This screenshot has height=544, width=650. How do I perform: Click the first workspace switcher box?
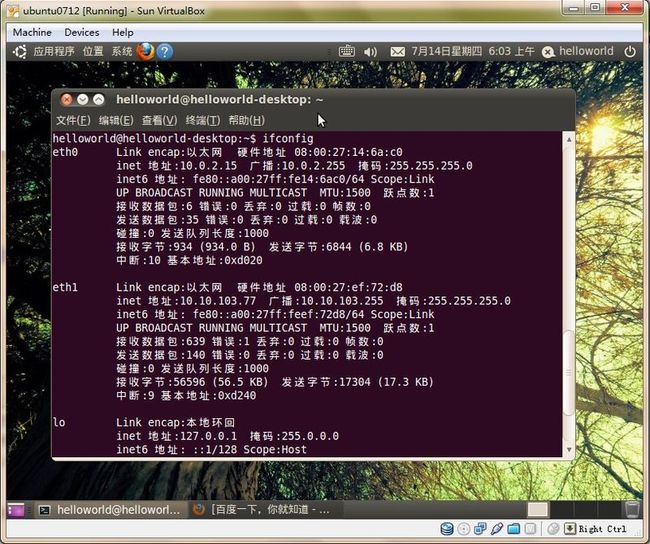click(537, 510)
